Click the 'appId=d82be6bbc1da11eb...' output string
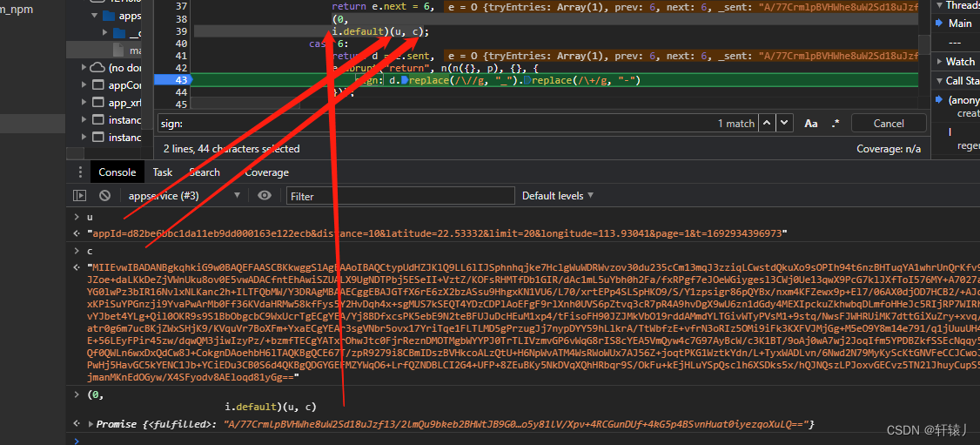This screenshot has width=980, height=445. click(437, 233)
